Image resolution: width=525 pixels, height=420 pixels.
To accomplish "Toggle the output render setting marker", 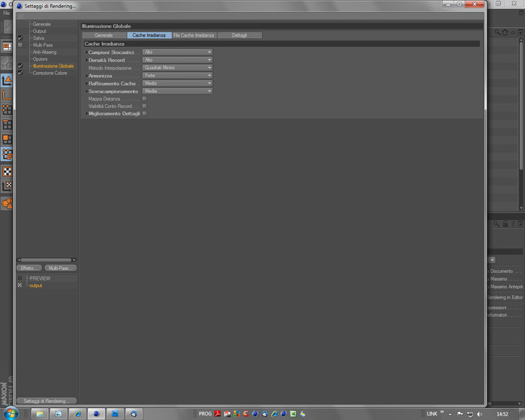I will 19,285.
